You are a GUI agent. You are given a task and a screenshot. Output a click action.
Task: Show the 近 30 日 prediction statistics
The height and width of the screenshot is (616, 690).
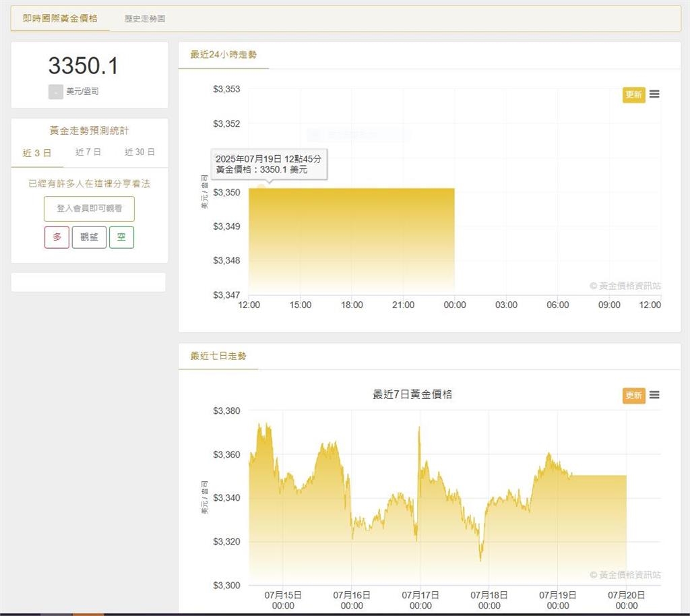click(x=139, y=152)
